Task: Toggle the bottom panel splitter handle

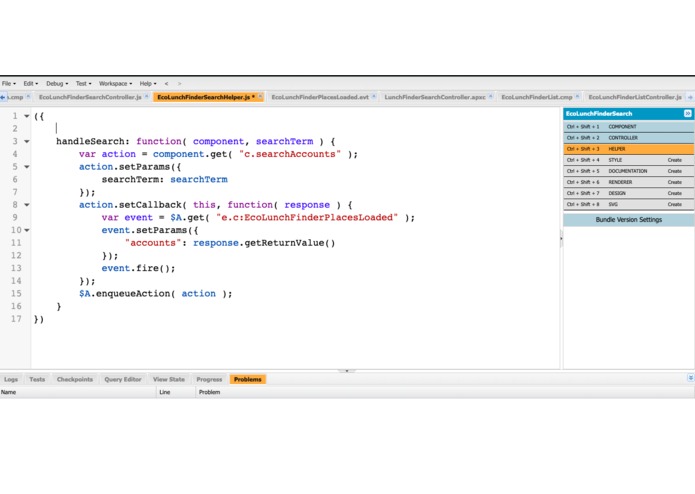Action: (347, 370)
